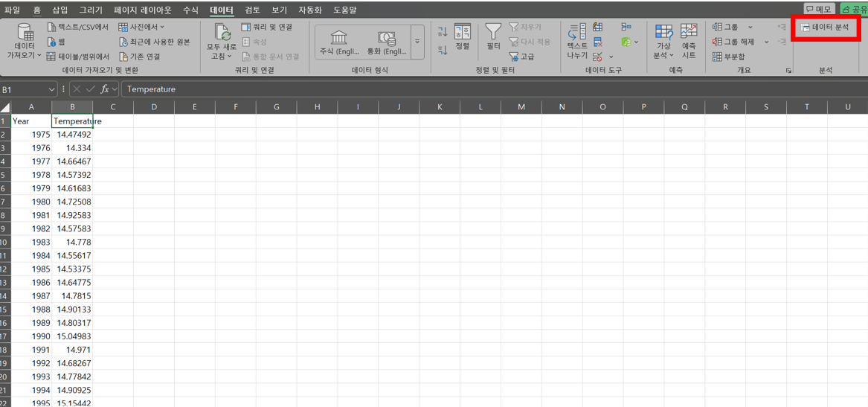The image size is (868, 407).
Task: Toggle the 필터 (Filter) funnel
Action: pos(493,38)
